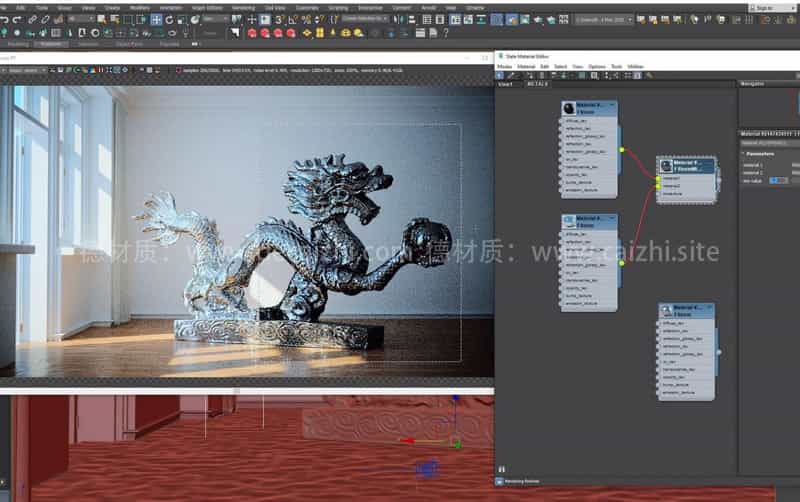Open the selection filter dropdown

[81, 19]
